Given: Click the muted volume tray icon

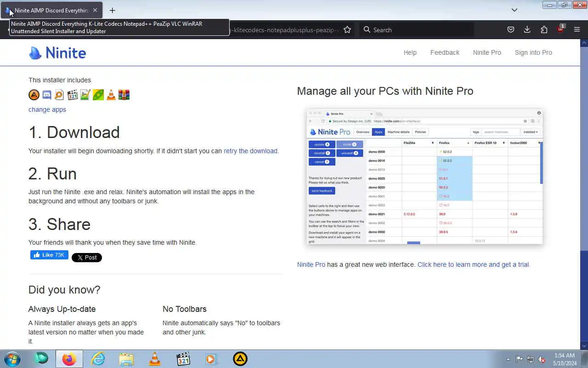Looking at the screenshot, I should [542, 359].
